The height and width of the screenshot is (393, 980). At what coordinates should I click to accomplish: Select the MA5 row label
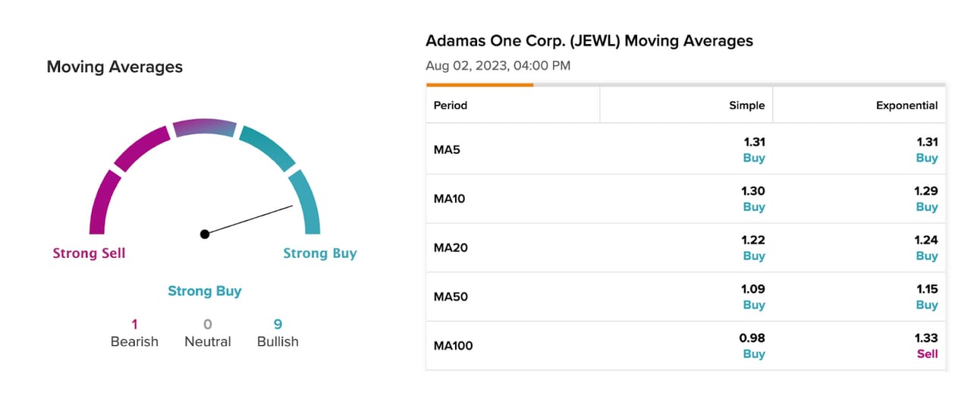tap(447, 149)
